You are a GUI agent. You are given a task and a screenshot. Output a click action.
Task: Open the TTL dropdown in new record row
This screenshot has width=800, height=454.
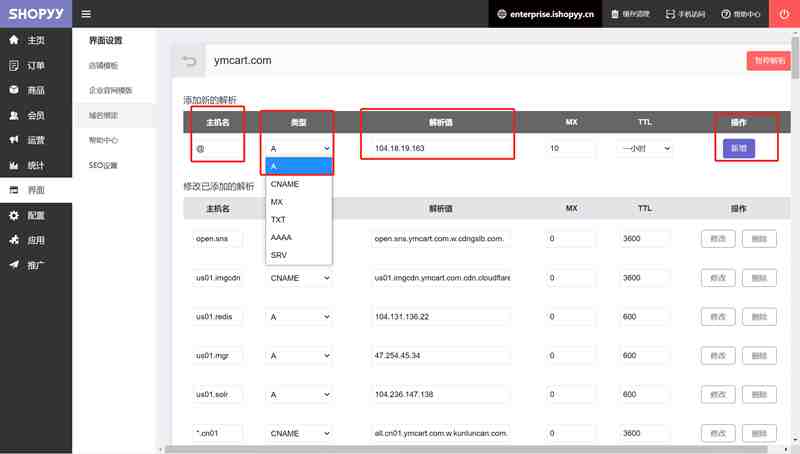pos(645,148)
